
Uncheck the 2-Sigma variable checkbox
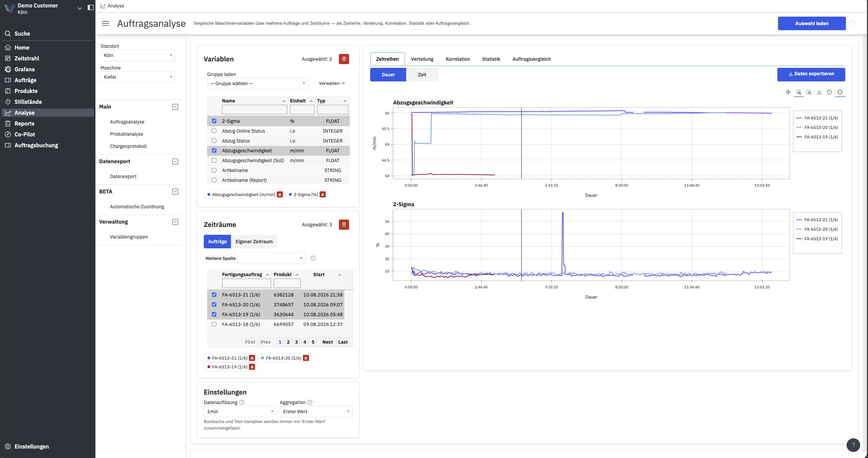214,121
